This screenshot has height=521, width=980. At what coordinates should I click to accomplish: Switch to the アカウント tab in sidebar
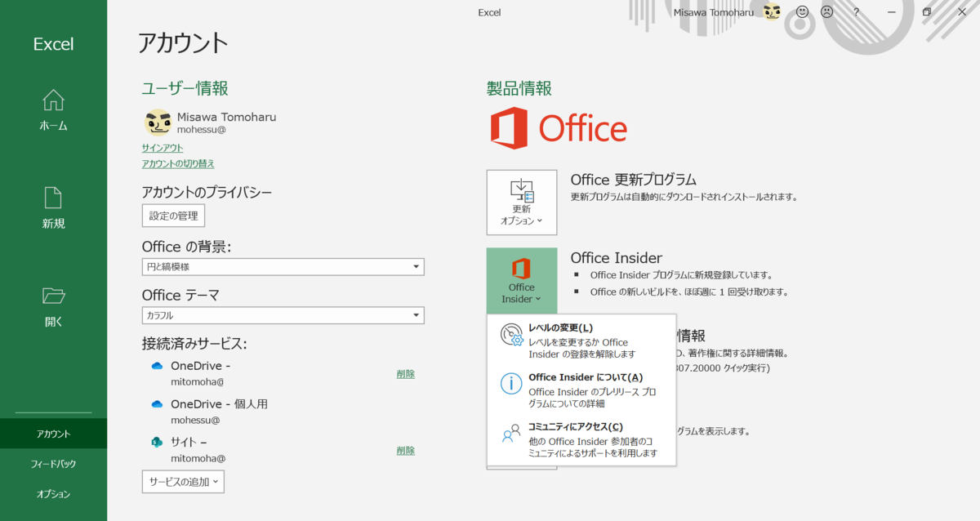(x=53, y=434)
